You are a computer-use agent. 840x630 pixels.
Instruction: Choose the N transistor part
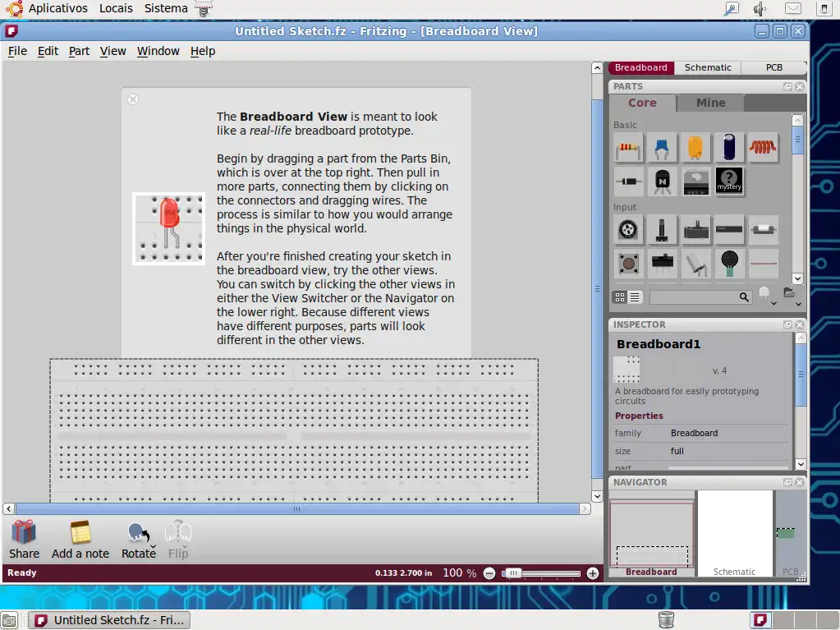point(662,182)
